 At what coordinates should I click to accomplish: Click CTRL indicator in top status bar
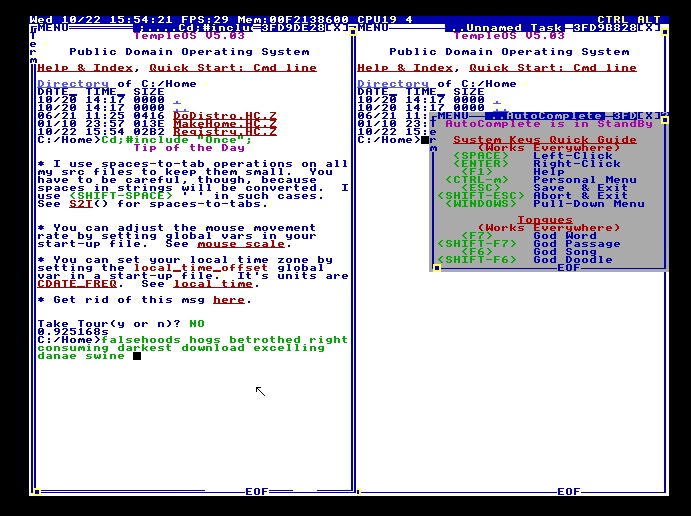[x=613, y=20]
